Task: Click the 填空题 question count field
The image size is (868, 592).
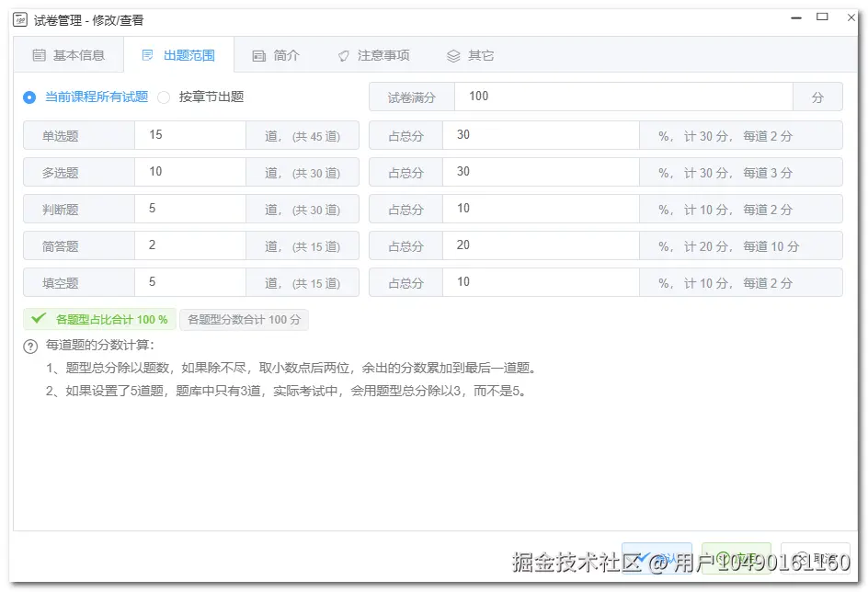Action: pyautogui.click(x=189, y=282)
